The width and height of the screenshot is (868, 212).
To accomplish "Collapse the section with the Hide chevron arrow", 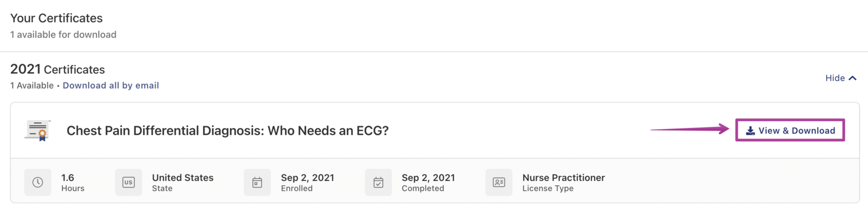I will 852,78.
